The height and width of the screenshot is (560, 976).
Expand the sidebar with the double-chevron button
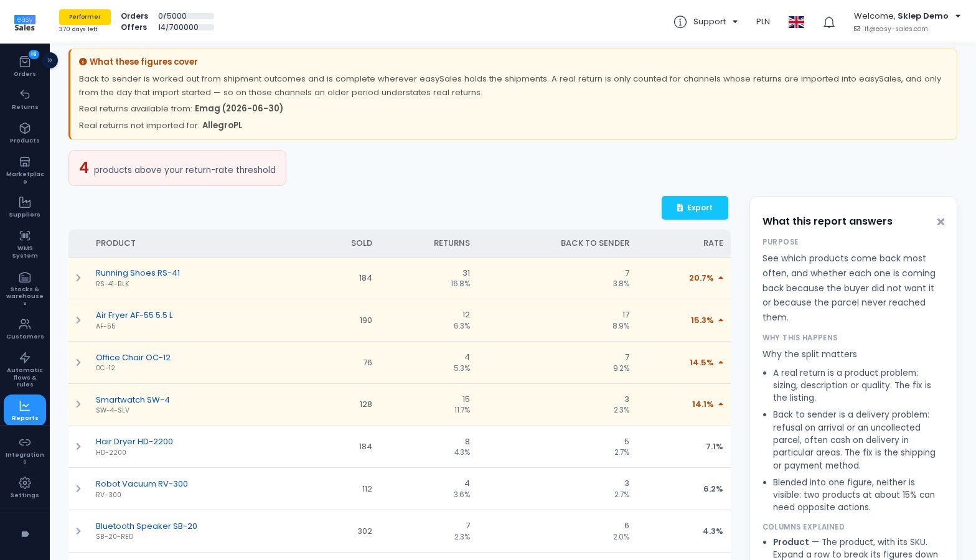point(50,60)
